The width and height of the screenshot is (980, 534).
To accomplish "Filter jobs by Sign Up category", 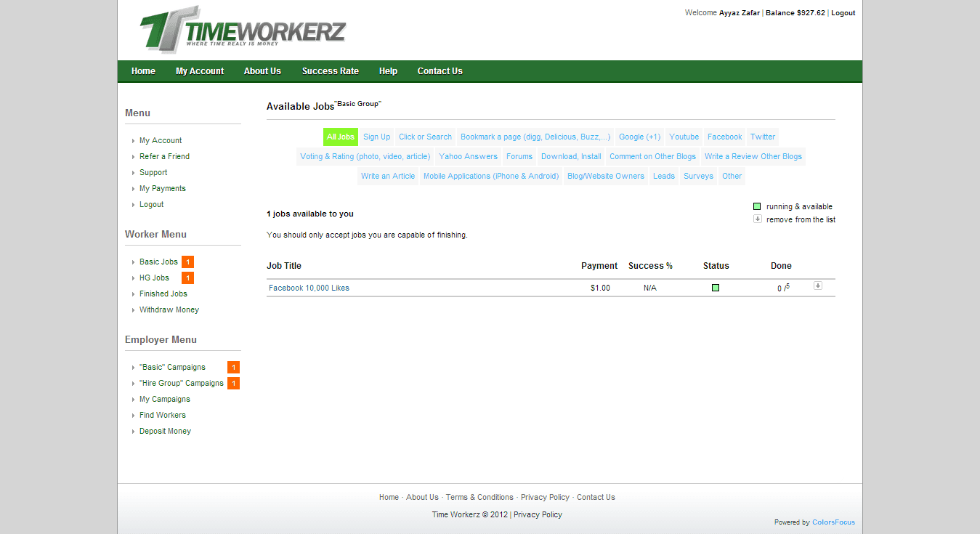I will tap(377, 137).
